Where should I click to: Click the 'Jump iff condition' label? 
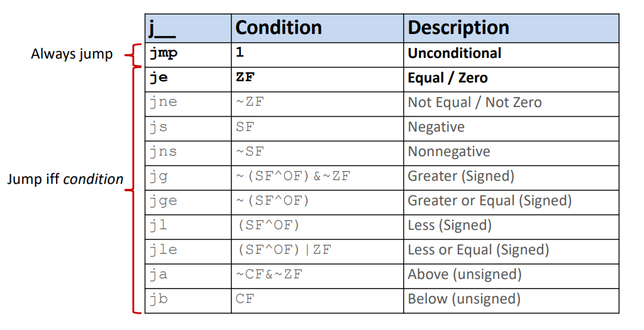tap(65, 179)
